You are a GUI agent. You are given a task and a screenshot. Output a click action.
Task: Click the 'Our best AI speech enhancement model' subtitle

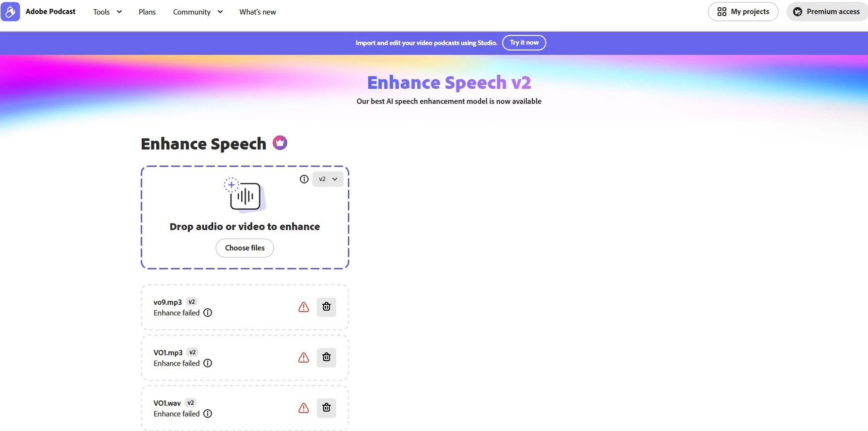pos(449,101)
